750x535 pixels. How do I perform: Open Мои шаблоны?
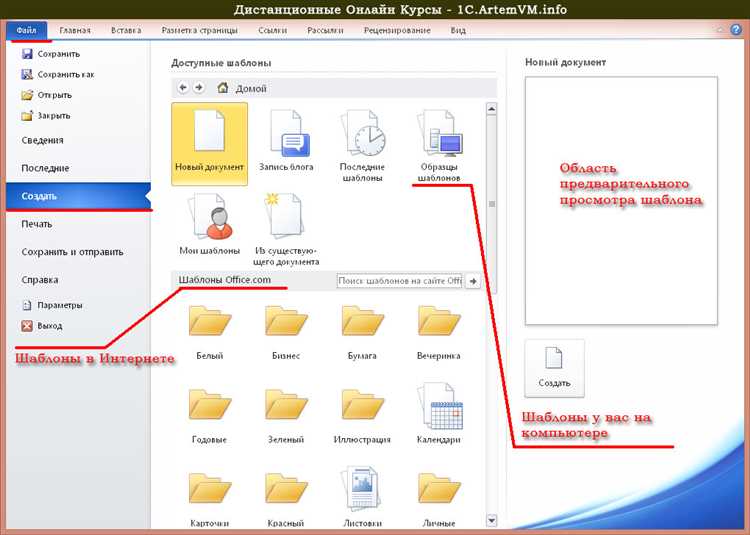pyautogui.click(x=210, y=224)
